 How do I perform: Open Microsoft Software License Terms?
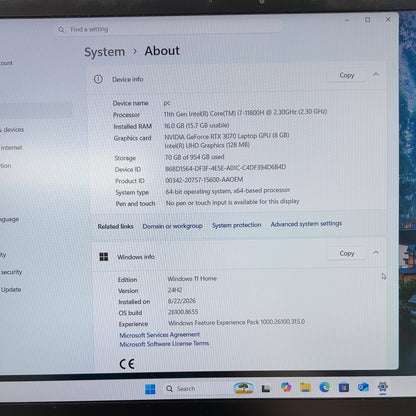[x=164, y=344]
